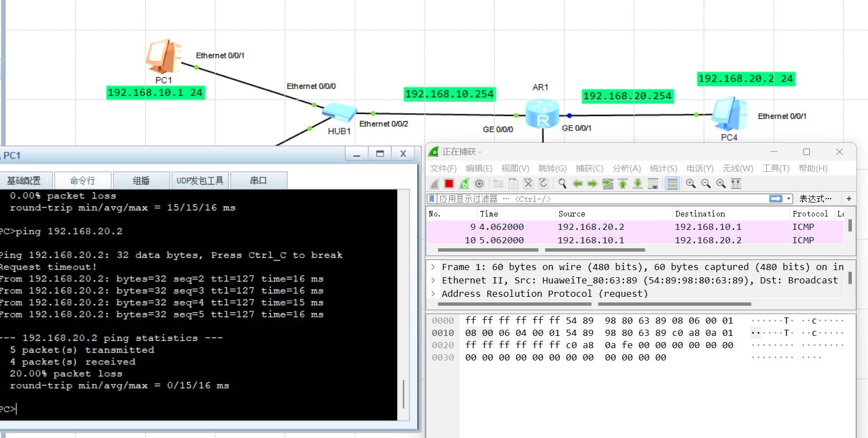Expand the Ethernet II details row
Image resolution: width=868 pixels, height=438 pixels.
click(433, 281)
